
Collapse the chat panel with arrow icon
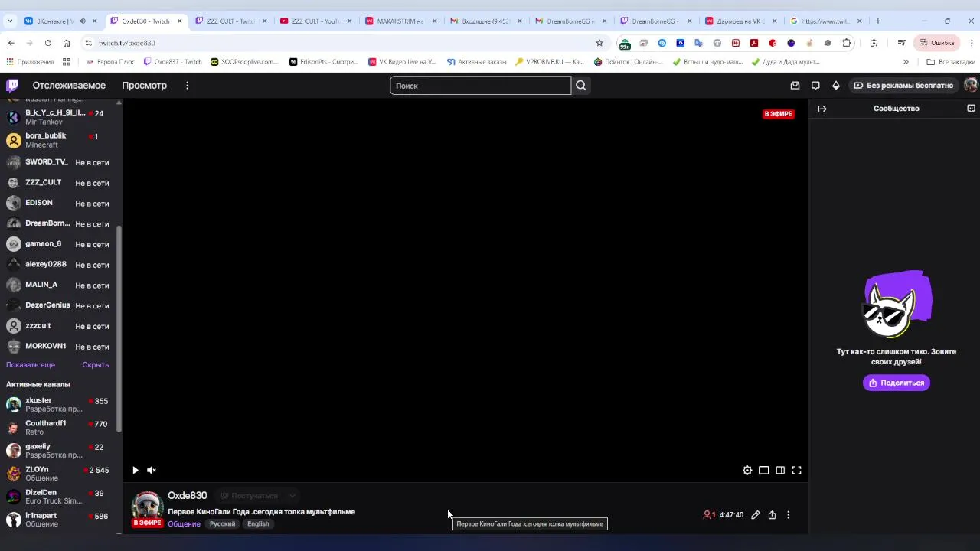pos(822,109)
